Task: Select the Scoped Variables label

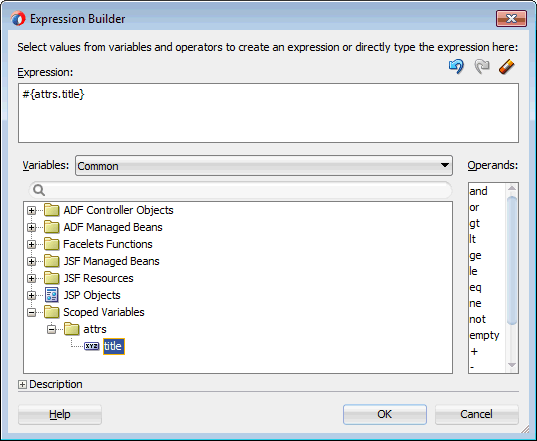Action: coord(104,312)
